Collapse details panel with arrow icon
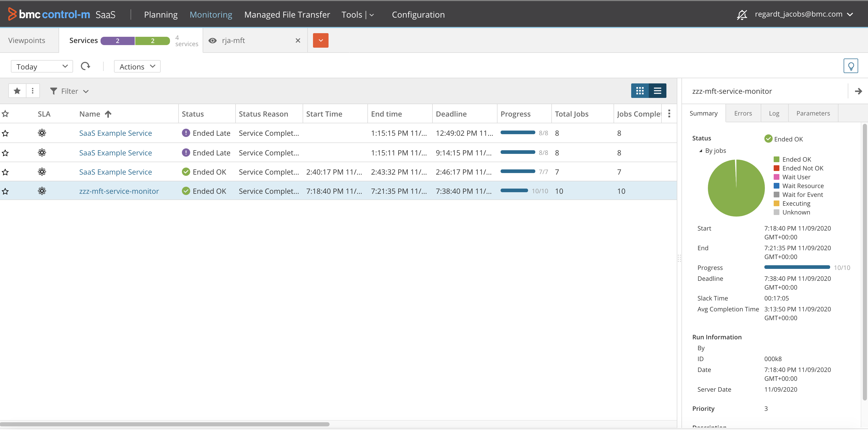Image resolution: width=868 pixels, height=430 pixels. [x=858, y=91]
